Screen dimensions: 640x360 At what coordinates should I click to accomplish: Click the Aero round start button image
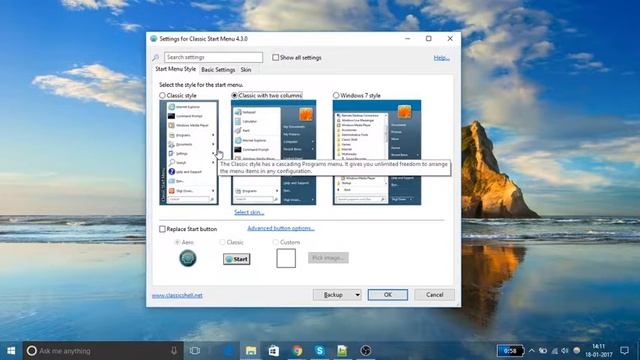(188, 258)
